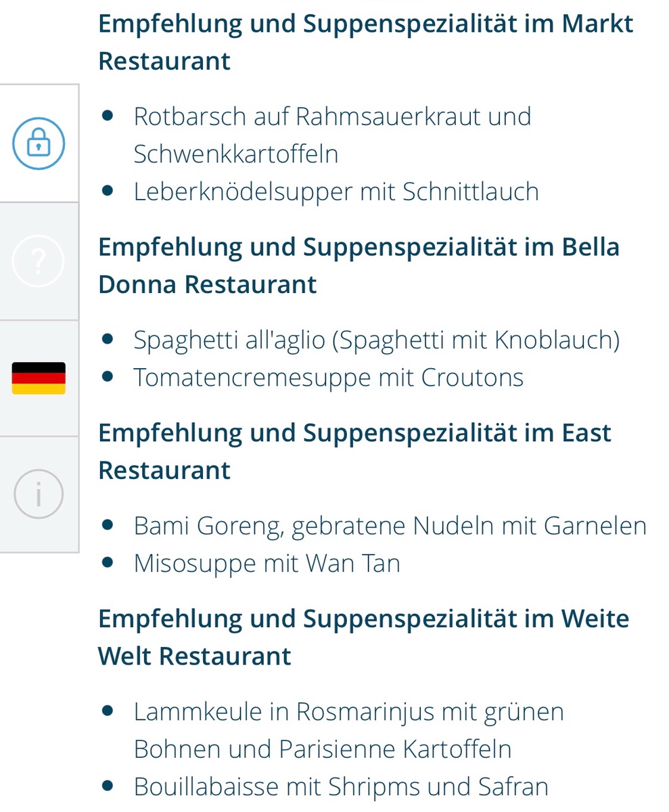Image resolution: width=669 pixels, height=812 pixels.
Task: Click the Misosuppe mit Wan Tan text
Action: coord(267,563)
